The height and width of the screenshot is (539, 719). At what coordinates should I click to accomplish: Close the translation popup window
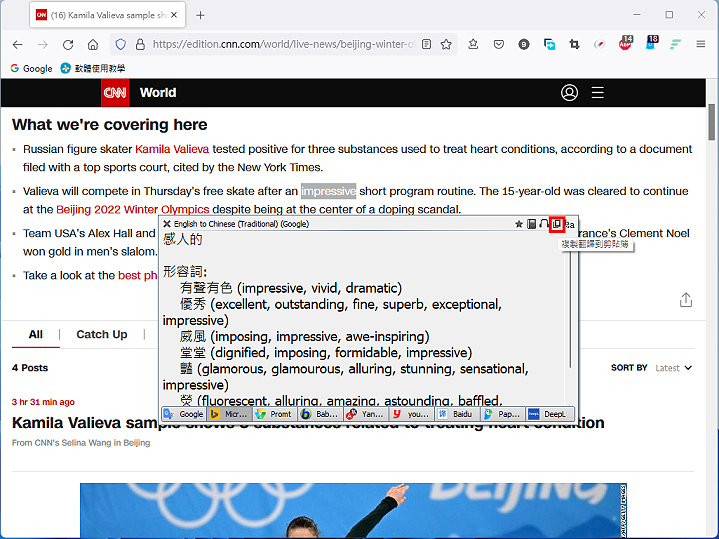click(167, 224)
